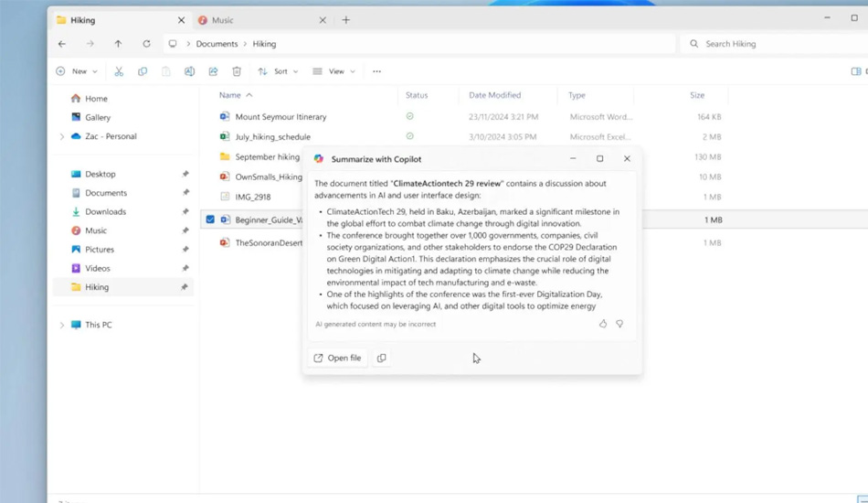
Task: Click Documents in the address breadcrumb
Action: tap(217, 44)
